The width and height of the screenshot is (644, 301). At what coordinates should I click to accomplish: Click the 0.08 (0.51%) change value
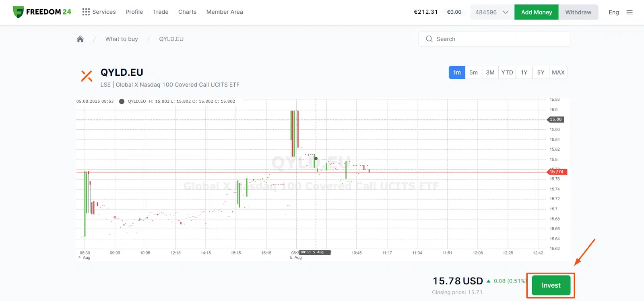510,281
